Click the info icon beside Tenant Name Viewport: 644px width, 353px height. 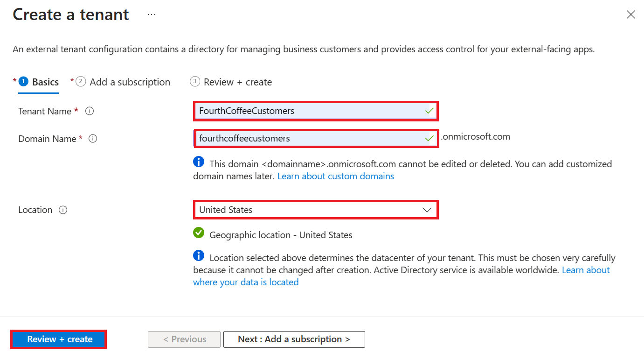click(x=89, y=111)
